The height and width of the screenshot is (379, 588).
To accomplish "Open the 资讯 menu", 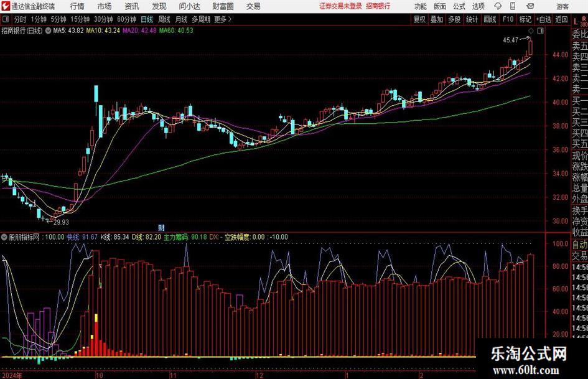I will [132, 6].
